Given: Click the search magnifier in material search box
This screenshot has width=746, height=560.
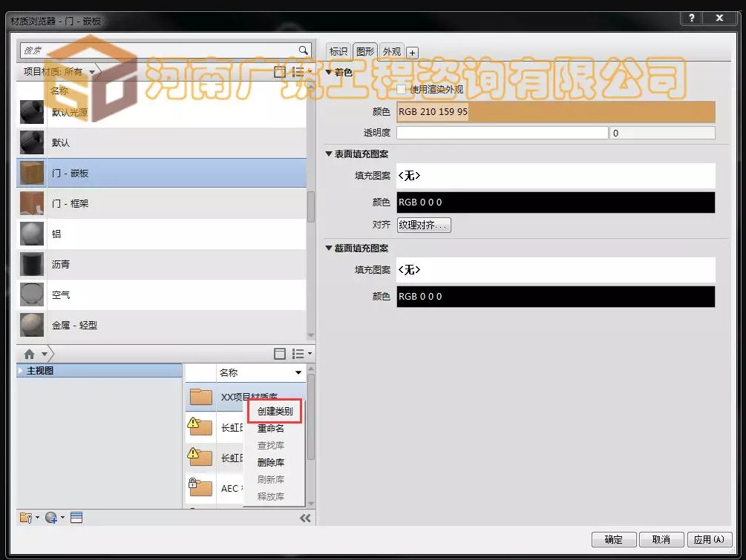Looking at the screenshot, I should pyautogui.click(x=301, y=50).
